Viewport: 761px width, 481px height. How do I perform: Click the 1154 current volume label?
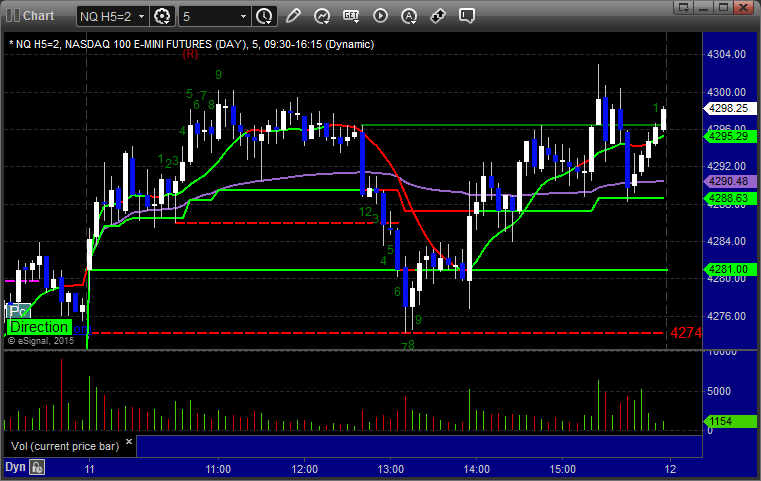729,421
